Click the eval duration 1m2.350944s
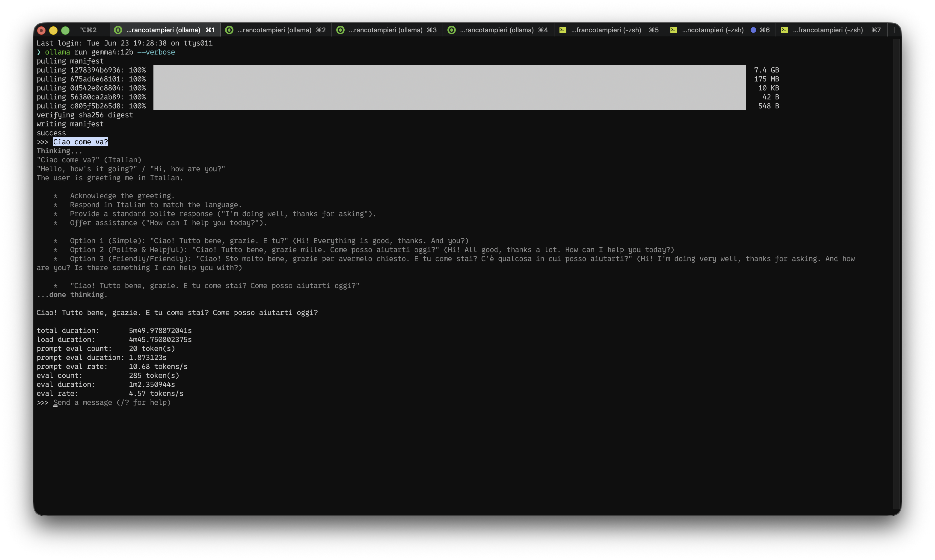Viewport: 935px width, 560px height. pos(152,385)
